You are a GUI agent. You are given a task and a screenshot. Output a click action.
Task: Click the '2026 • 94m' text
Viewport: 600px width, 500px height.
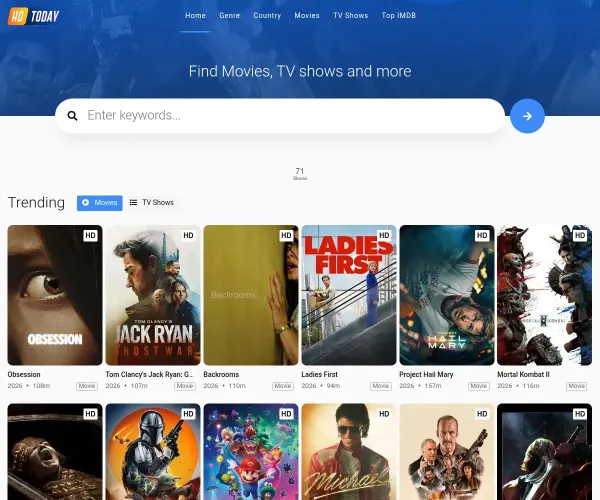coord(321,386)
